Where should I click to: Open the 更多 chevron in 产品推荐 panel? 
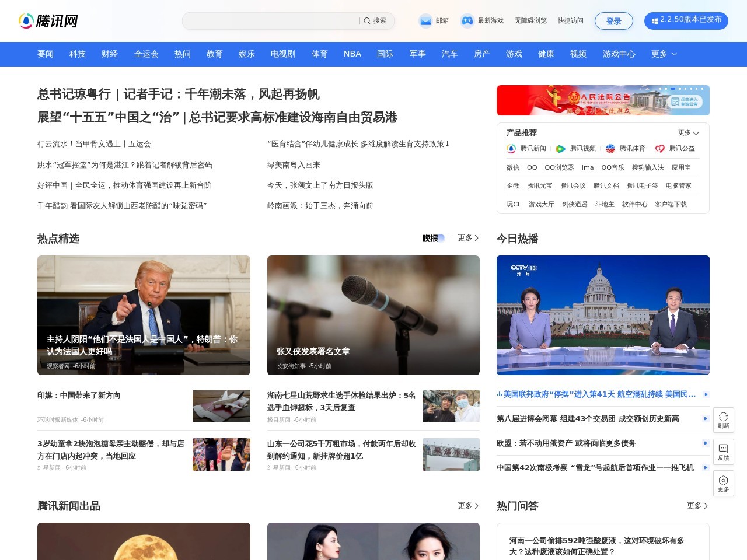(x=689, y=133)
